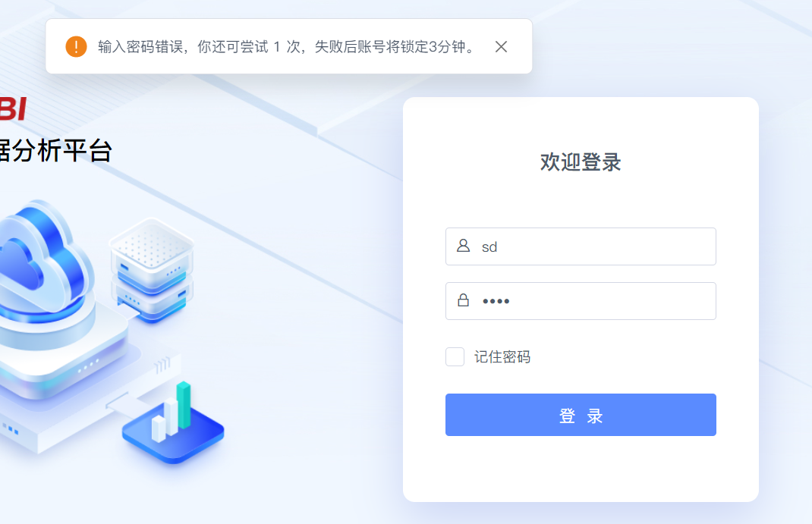Click the bar chart illustration on blue tile
This screenshot has width=812, height=524.
coord(173,424)
